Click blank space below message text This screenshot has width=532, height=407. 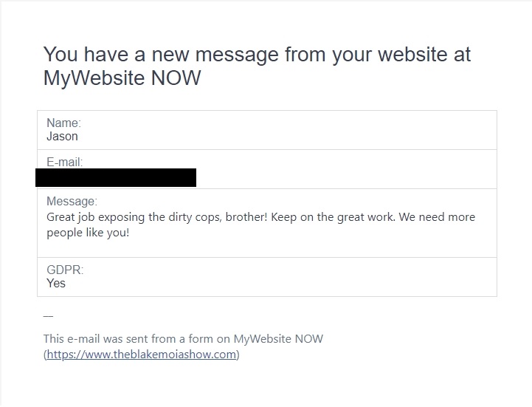click(267, 248)
